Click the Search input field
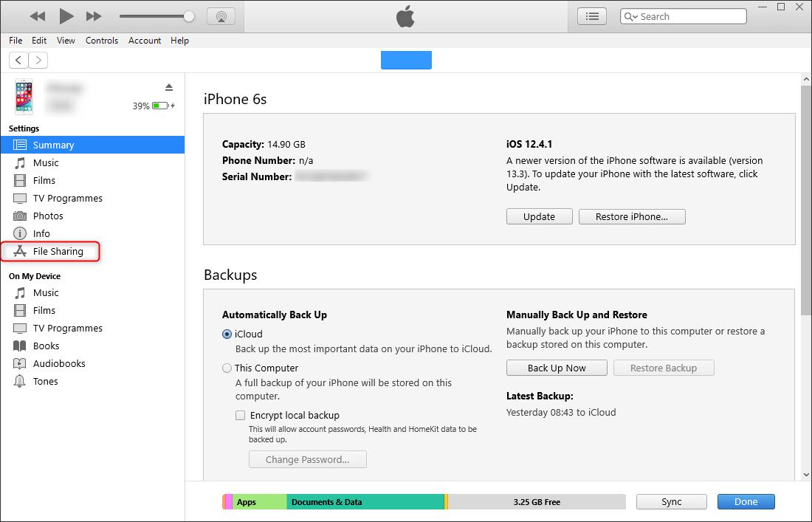Screen dimensions: 812x522 click(x=683, y=16)
